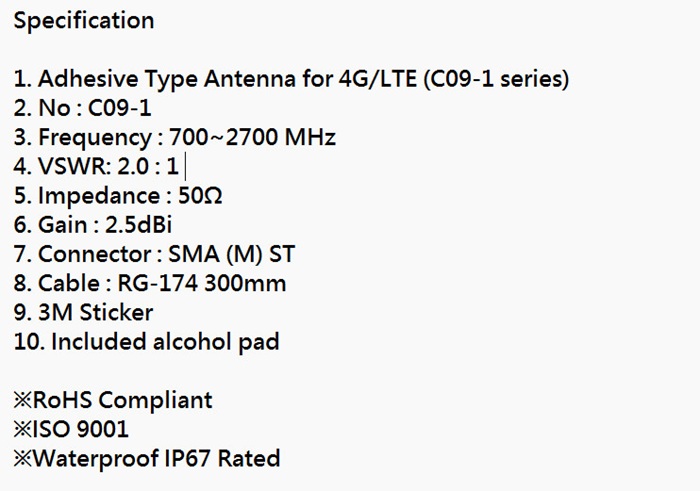Click the '700~2700 MHz' value
The image size is (700, 491).
252,137
